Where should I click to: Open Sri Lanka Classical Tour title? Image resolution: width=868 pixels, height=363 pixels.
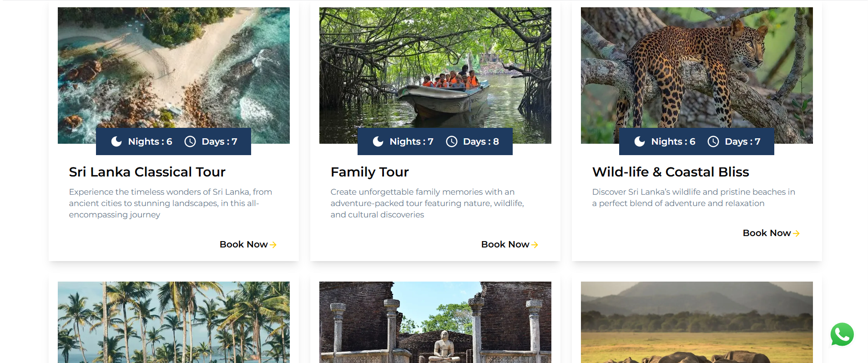[x=147, y=172]
